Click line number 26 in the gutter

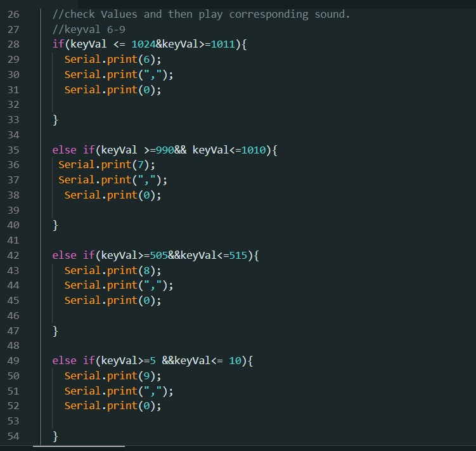pyautogui.click(x=13, y=15)
